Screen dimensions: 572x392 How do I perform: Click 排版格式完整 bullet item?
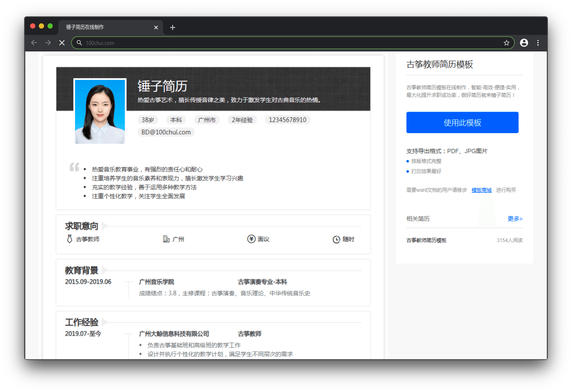tap(426, 161)
